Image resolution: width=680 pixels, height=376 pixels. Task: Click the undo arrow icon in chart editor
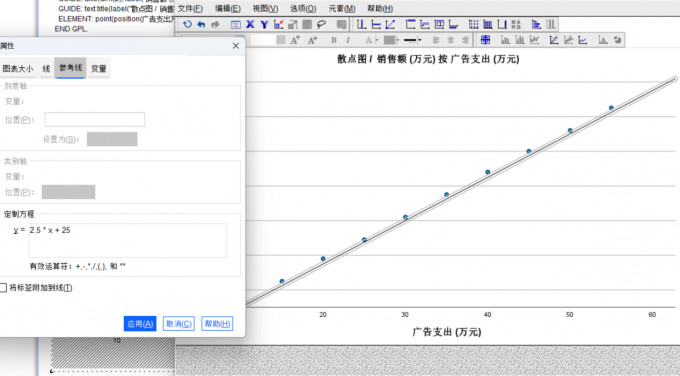[201, 24]
